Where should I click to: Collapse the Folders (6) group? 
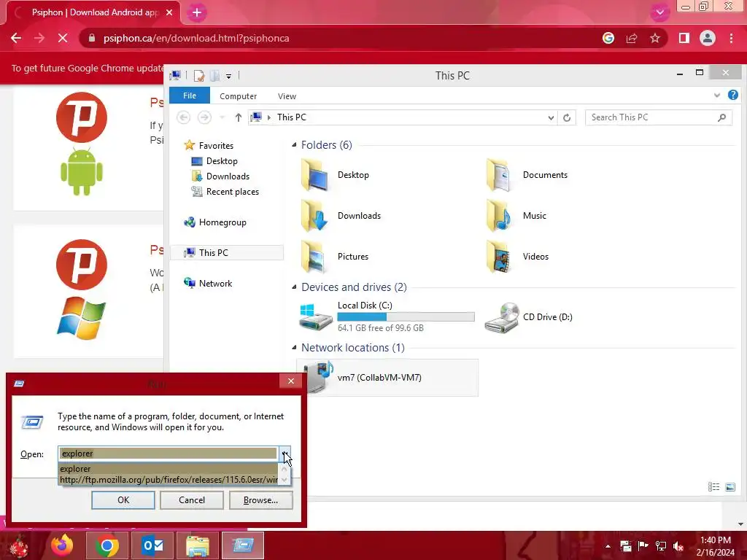click(294, 145)
